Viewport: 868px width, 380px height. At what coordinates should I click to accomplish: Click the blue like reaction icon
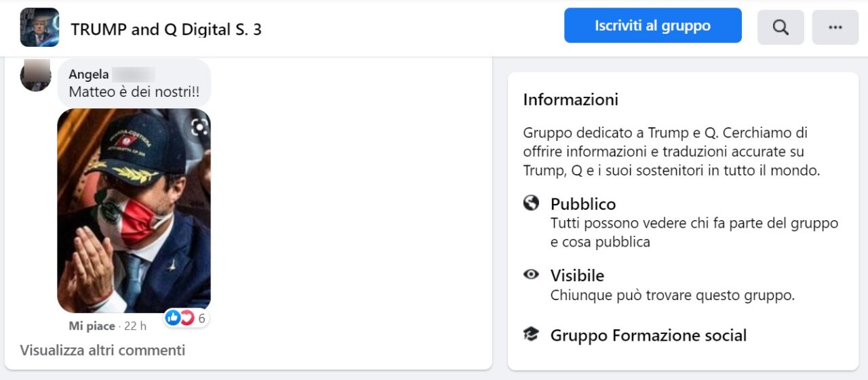(x=173, y=318)
